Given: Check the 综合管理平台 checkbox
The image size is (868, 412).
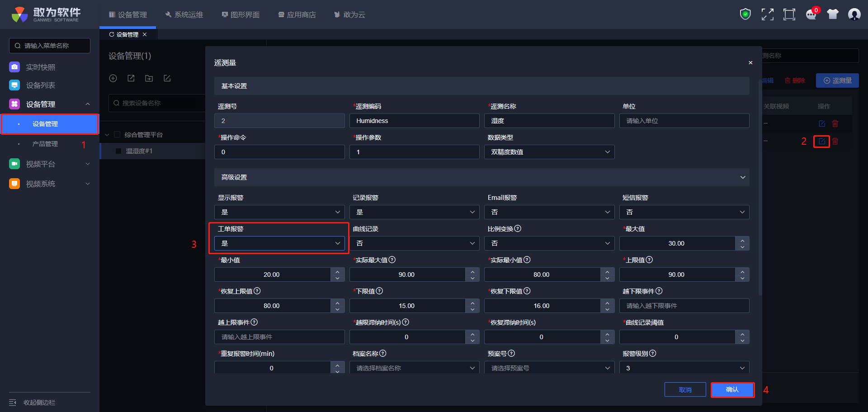Looking at the screenshot, I should 117,135.
